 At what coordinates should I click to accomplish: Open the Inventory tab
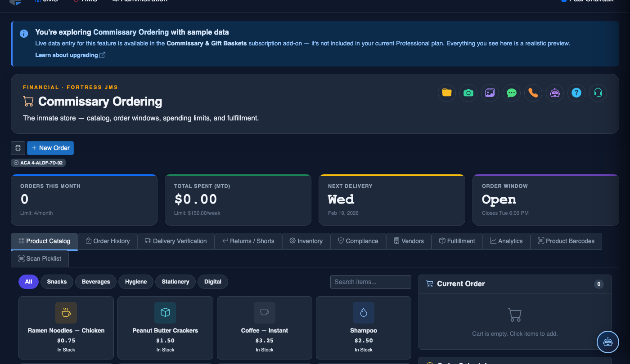point(306,241)
